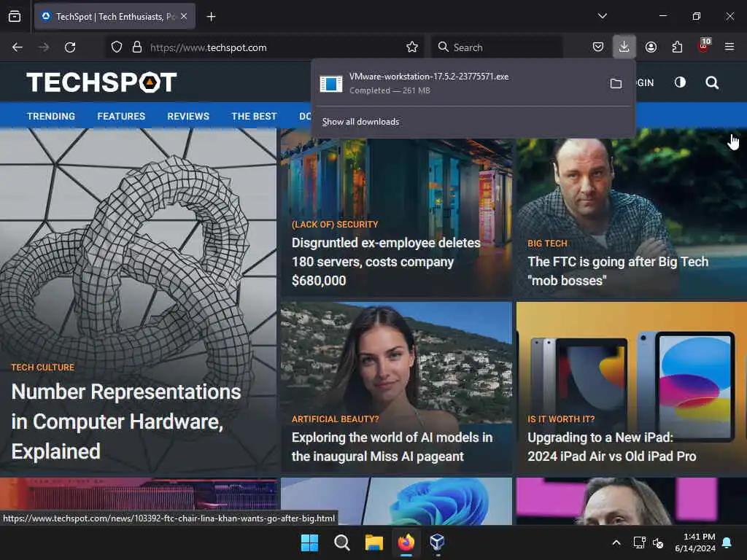The image size is (747, 560).
Task: Click Show all downloads
Action: point(360,122)
